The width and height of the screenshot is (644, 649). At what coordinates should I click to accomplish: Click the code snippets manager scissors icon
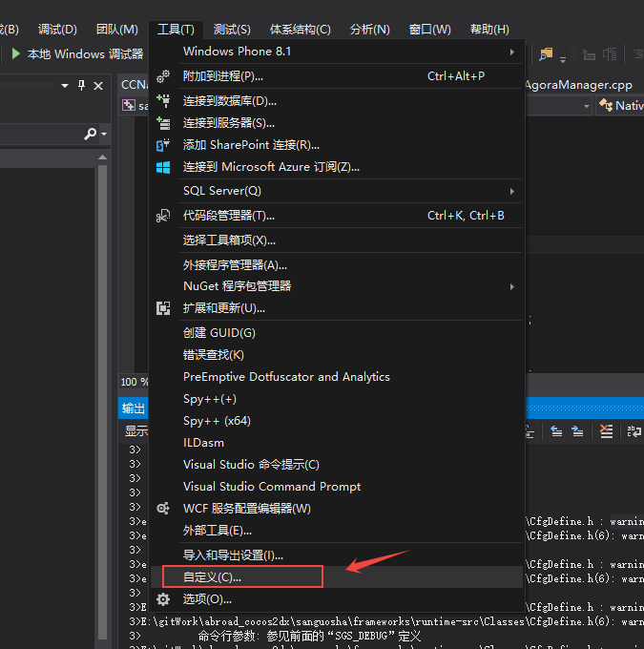[x=163, y=216]
